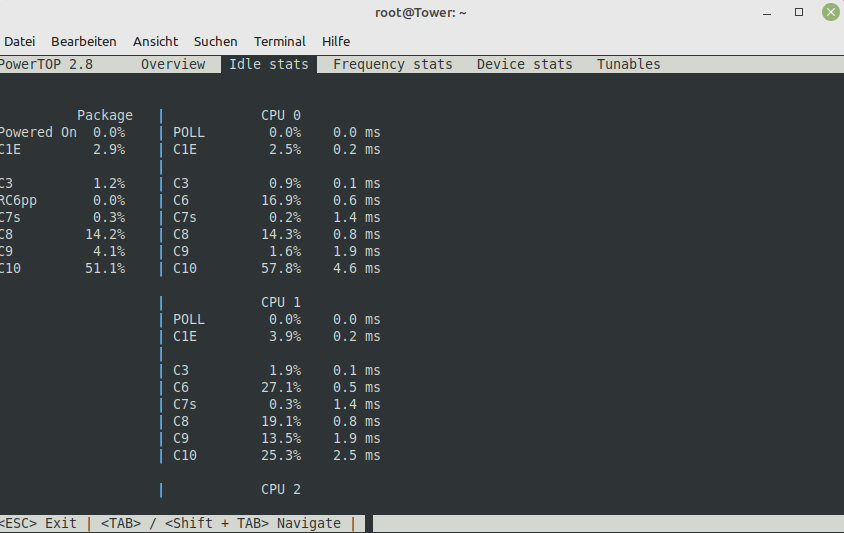This screenshot has width=844, height=533.
Task: Click the PowerTOP 2.8 label
Action: click(46, 65)
